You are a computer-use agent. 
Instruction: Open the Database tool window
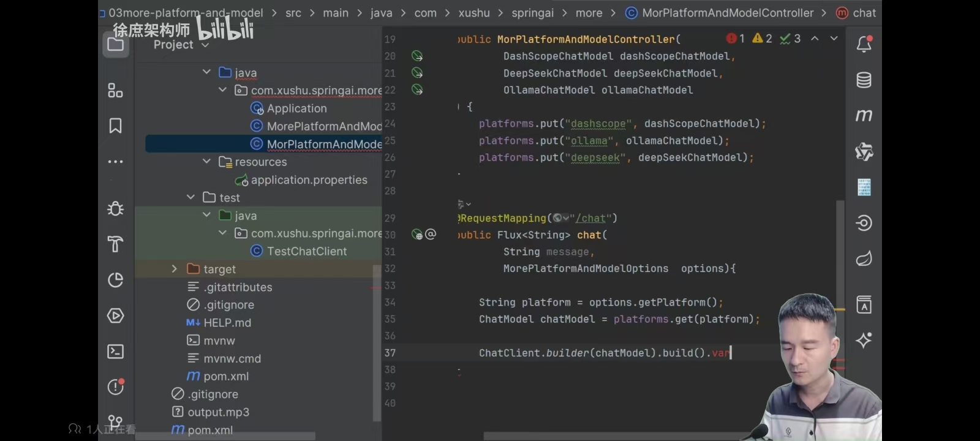tap(864, 80)
